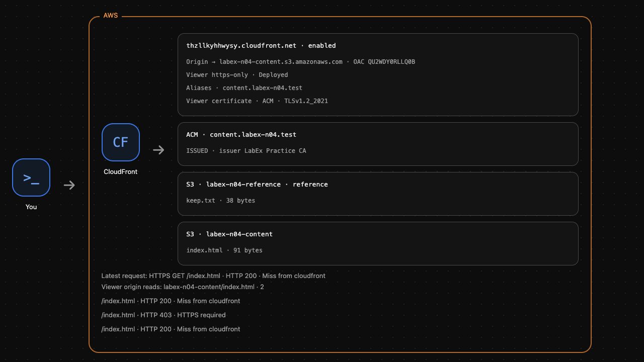The image size is (644, 362).
Task: Click the "S3 · labex-n04-reference · reference" heading
Action: click(257, 185)
